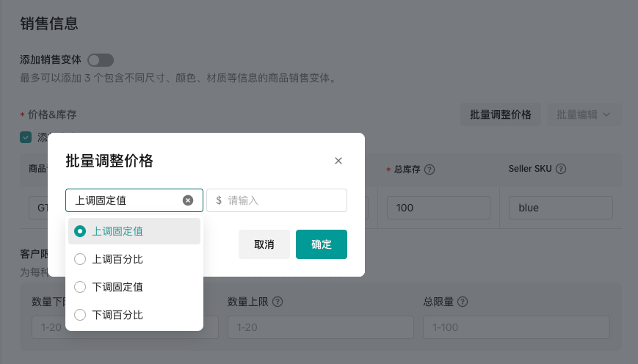The height and width of the screenshot is (364, 638).
Task: Click the Seller SKU field showing blue
Action: (560, 208)
